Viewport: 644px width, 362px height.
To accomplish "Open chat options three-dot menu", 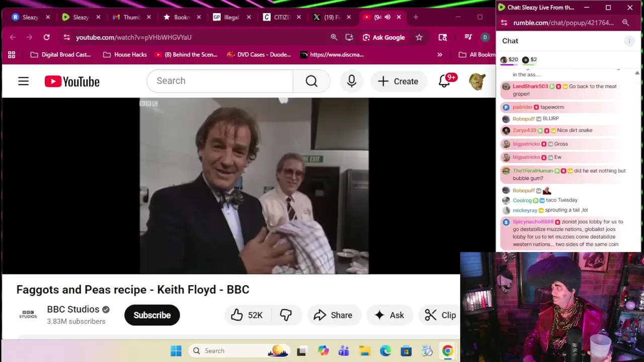I will [629, 41].
